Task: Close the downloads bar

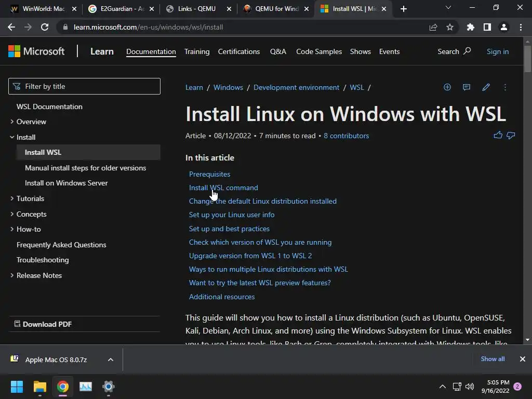Action: tap(523, 358)
